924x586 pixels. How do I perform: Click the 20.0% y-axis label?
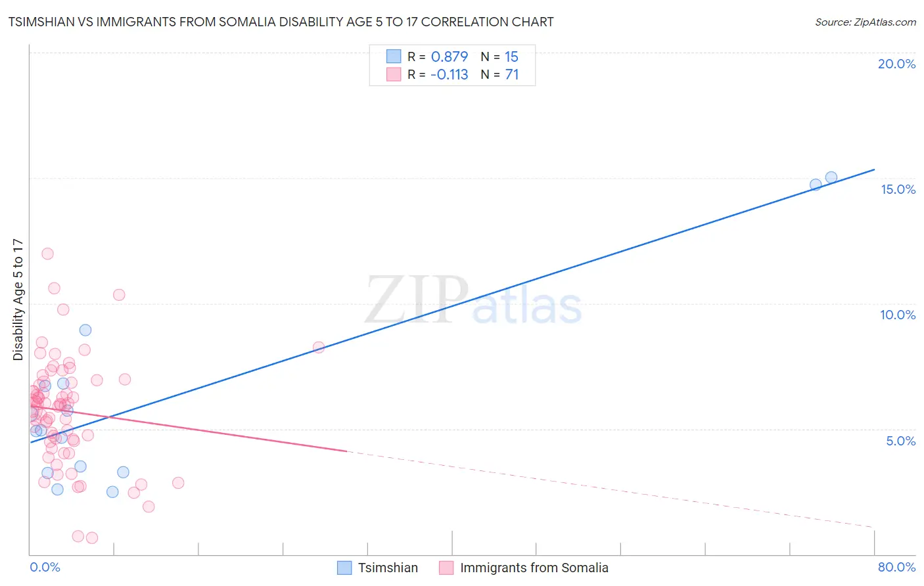(x=896, y=64)
